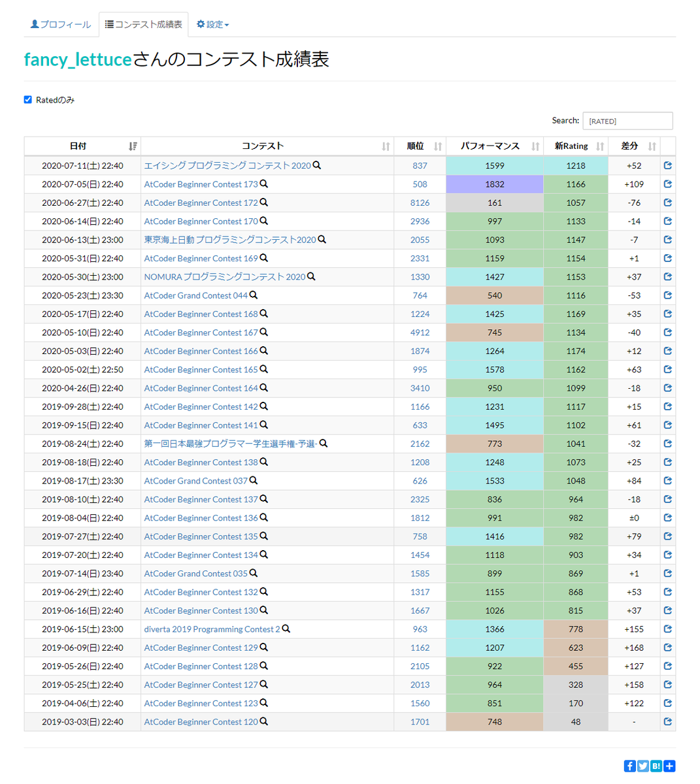Image resolution: width=700 pixels, height=784 pixels.
Task: Click magnifier icon next to AtCoder Beginner Contest 165
Action: [264, 369]
